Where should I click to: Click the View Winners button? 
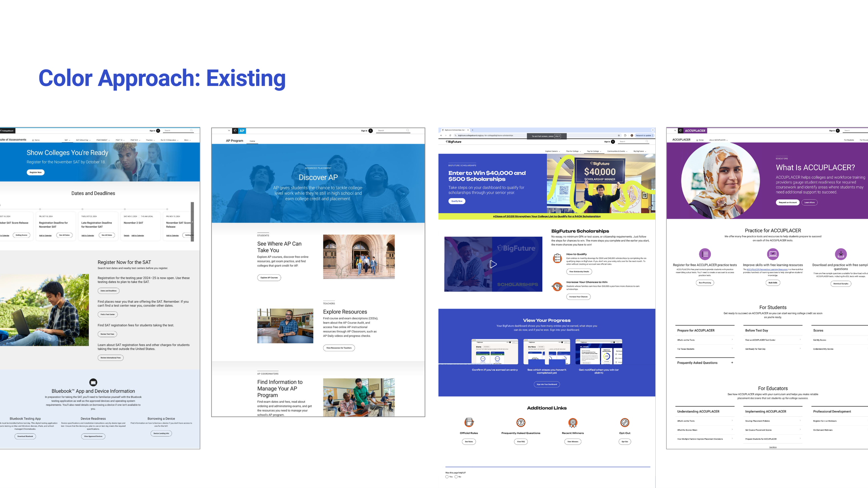pos(573,442)
